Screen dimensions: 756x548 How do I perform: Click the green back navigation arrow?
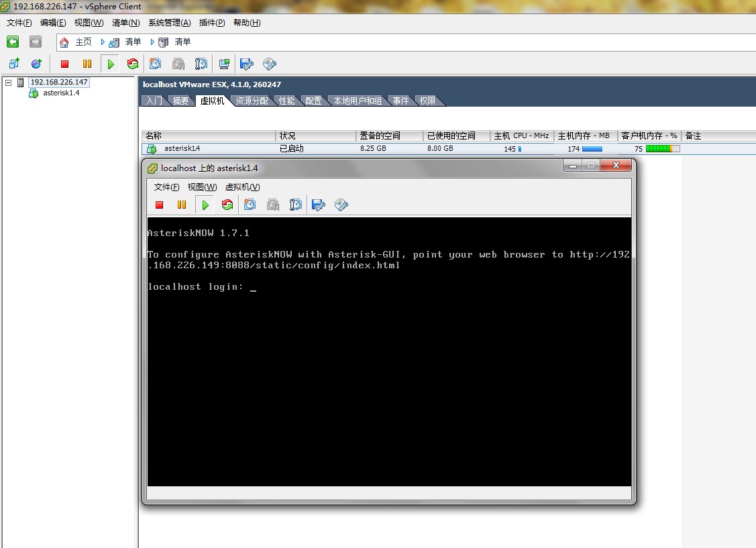coord(13,42)
